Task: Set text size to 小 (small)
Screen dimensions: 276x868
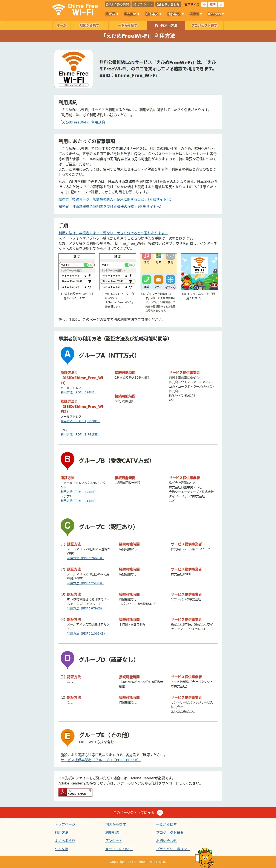Action: click(x=204, y=4)
